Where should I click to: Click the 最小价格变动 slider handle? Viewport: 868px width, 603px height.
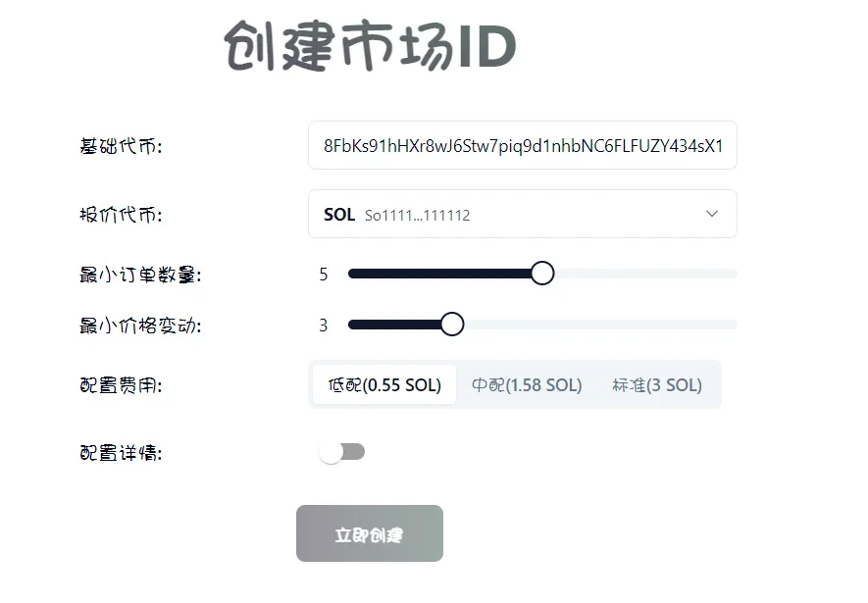(452, 325)
